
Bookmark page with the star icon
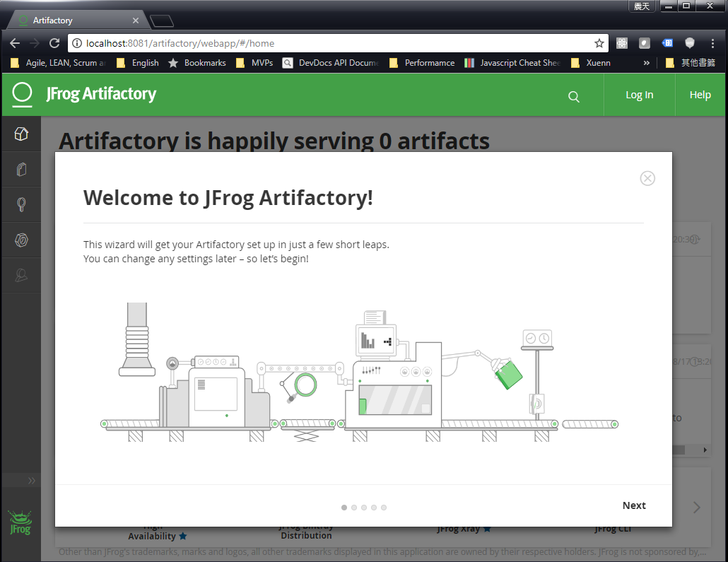[599, 43]
